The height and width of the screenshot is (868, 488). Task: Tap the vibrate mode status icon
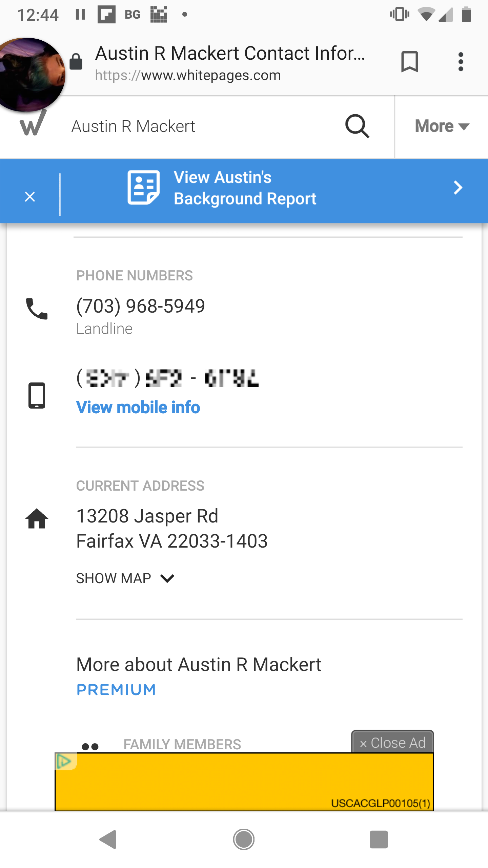(x=400, y=14)
